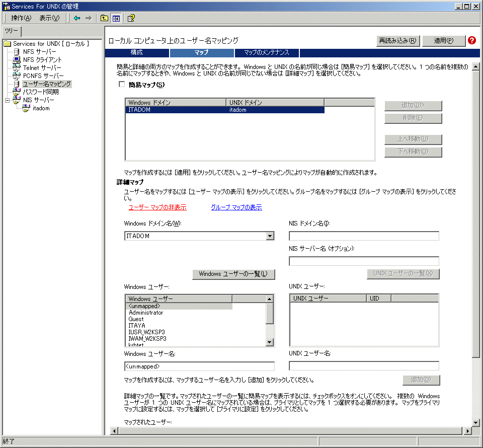This screenshot has height=448, width=483.
Task: Click the horizontal scrollbar left arrow
Action: coord(114,431)
